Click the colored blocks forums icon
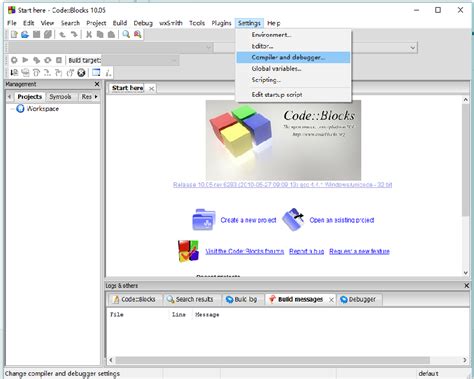 188,251
